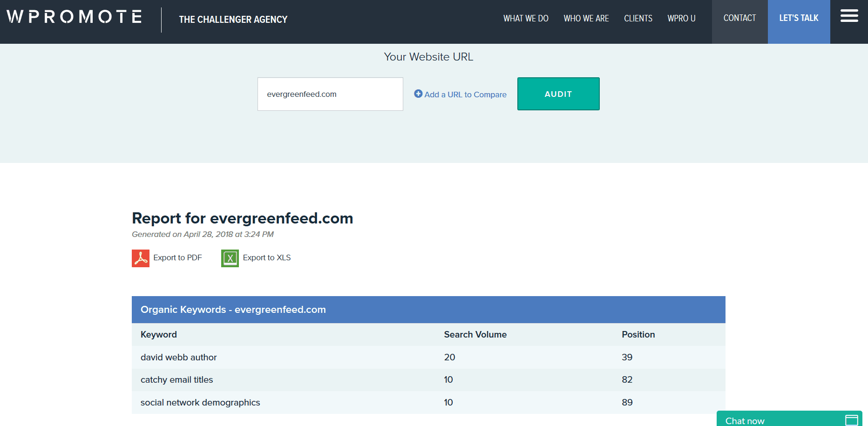The height and width of the screenshot is (426, 868).
Task: Go to the CLIENTS page
Action: coord(638,18)
